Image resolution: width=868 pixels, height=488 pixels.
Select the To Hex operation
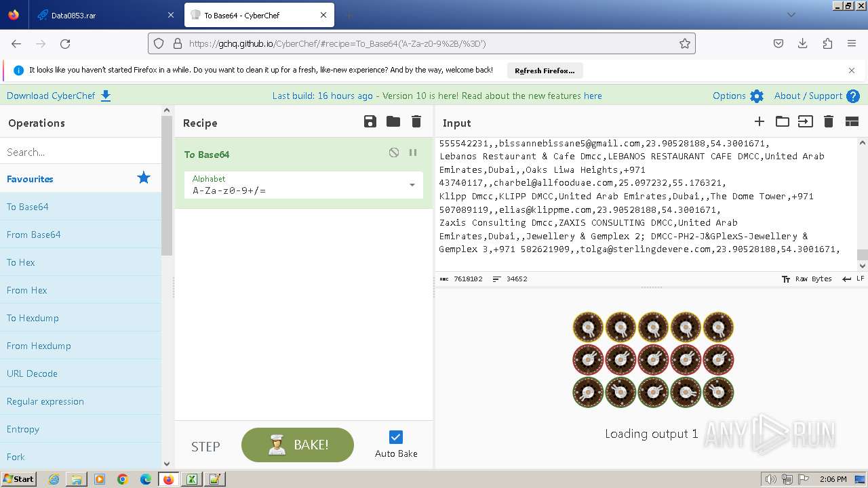pos(81,262)
